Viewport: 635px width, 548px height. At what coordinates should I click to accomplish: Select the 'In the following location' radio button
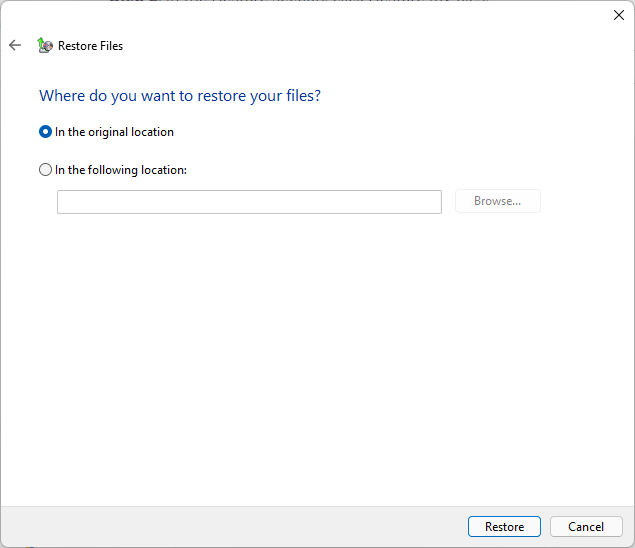(45, 170)
